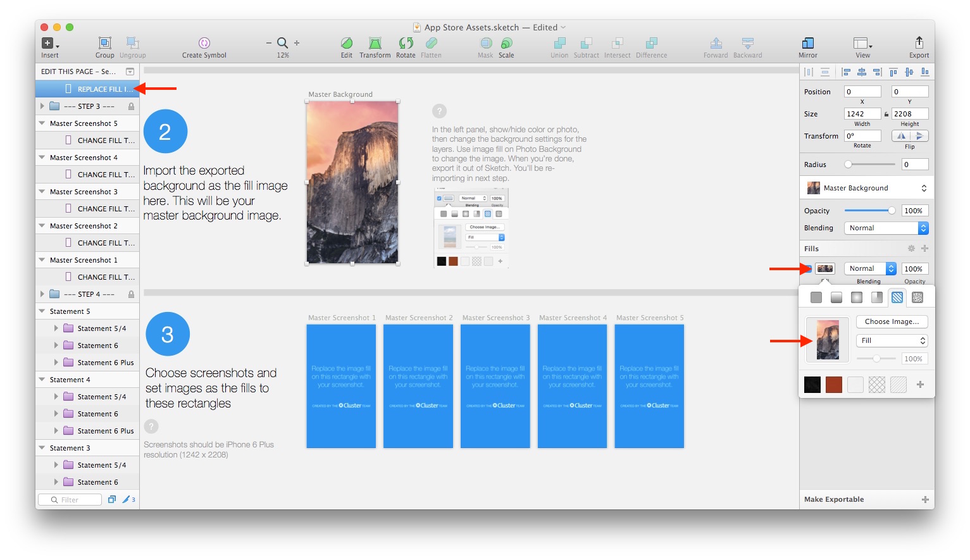Pick the rust-red color preset

[x=834, y=385]
